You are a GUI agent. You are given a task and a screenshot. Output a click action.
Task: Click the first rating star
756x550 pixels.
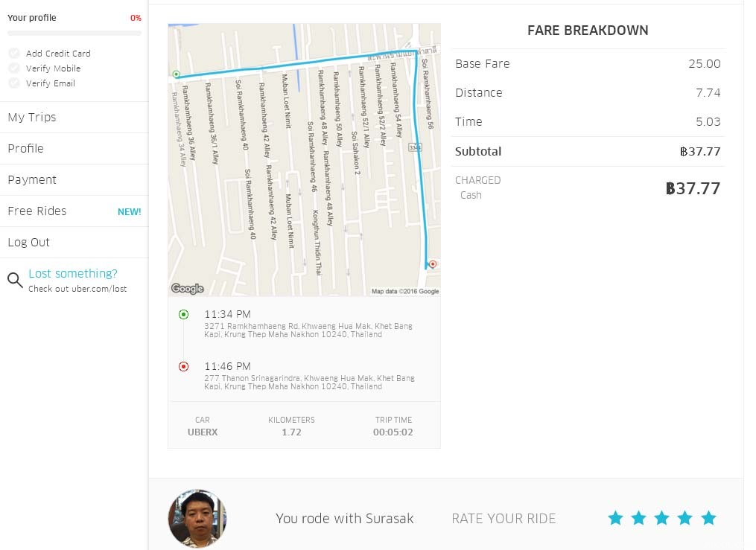point(615,518)
